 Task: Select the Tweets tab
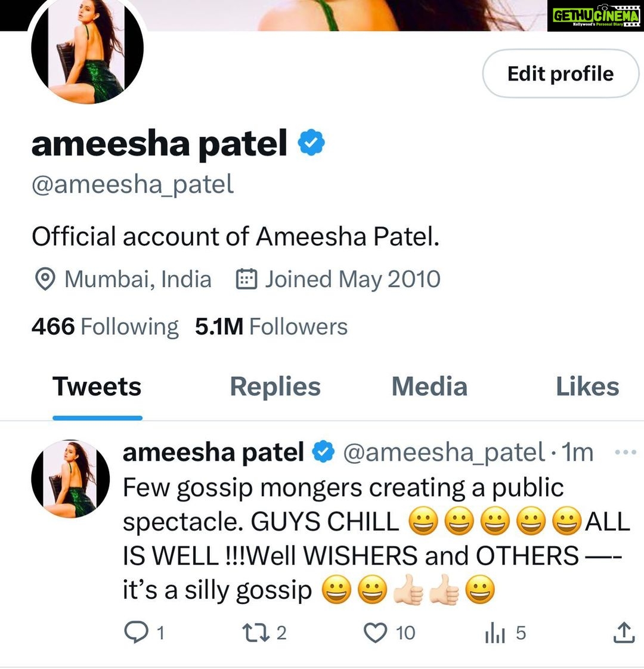[97, 386]
